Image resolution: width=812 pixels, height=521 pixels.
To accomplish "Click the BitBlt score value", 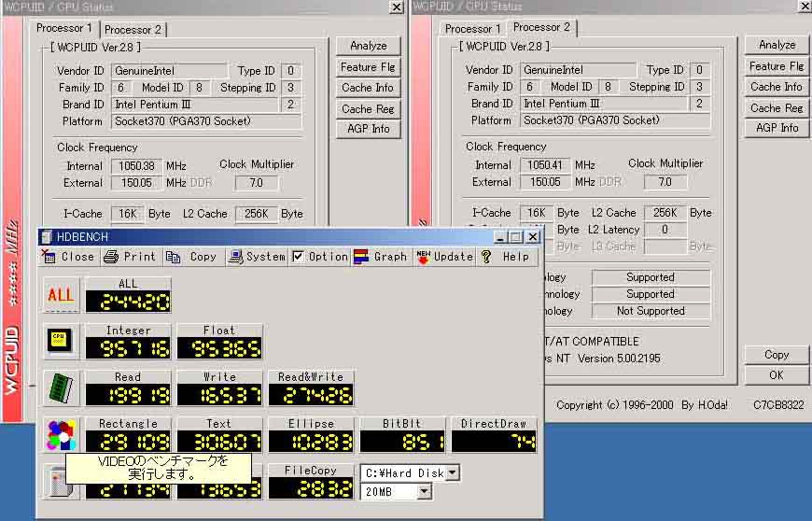I will (403, 442).
